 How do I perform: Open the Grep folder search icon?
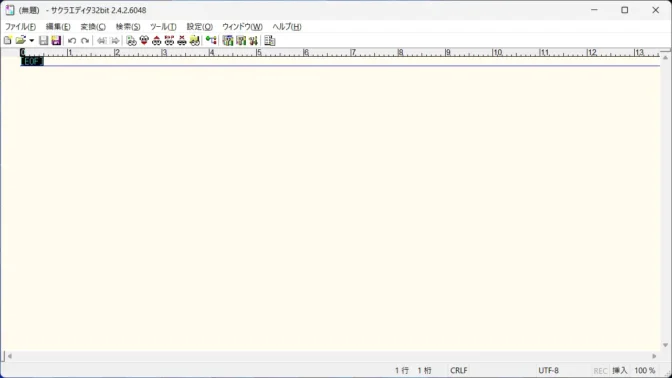click(195, 41)
